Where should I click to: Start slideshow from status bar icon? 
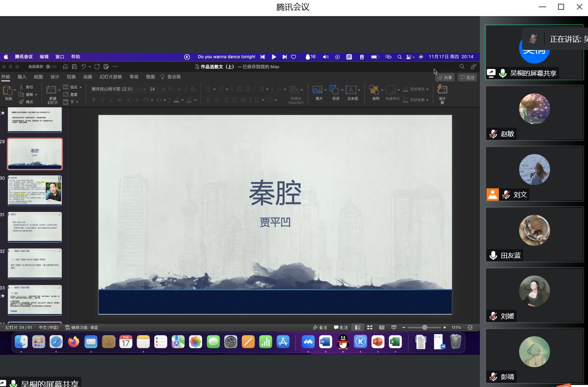pyautogui.click(x=394, y=328)
